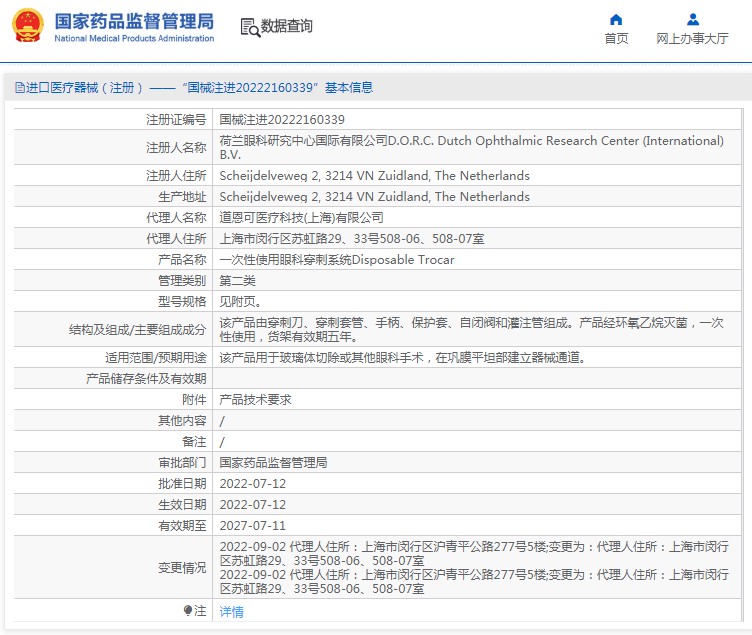The height and width of the screenshot is (635, 752).
Task: Click approval department 国家药品监督管理局 value
Action: coord(273,463)
